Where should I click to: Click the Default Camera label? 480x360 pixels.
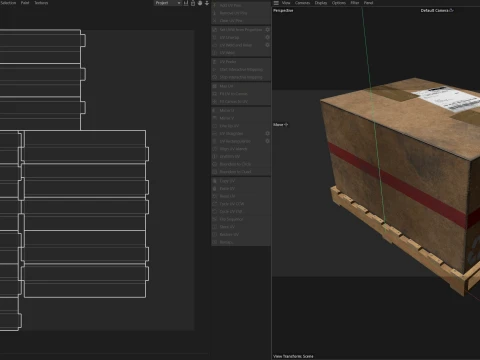pos(437,10)
